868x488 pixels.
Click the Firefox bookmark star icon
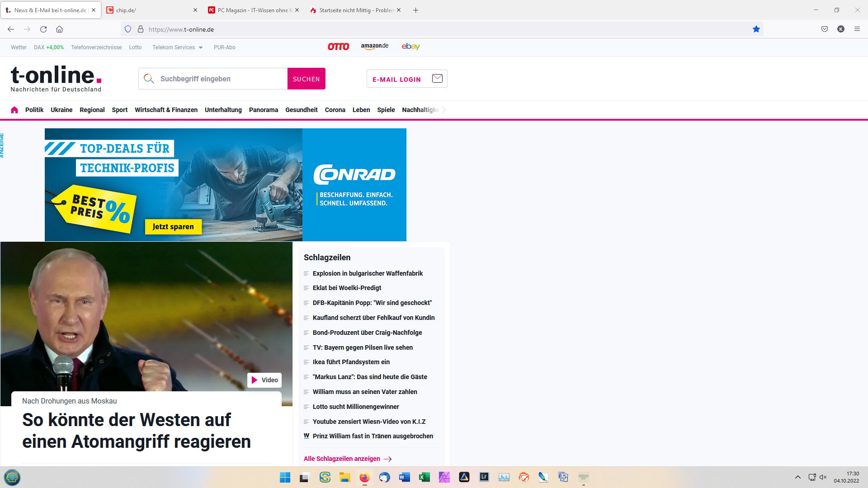click(x=756, y=29)
